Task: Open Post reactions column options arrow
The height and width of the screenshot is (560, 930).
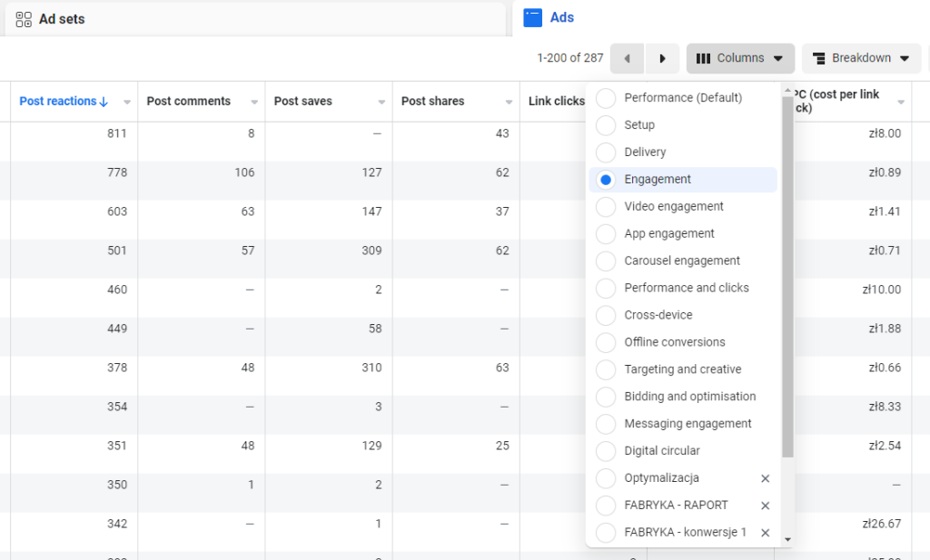Action: (x=127, y=102)
